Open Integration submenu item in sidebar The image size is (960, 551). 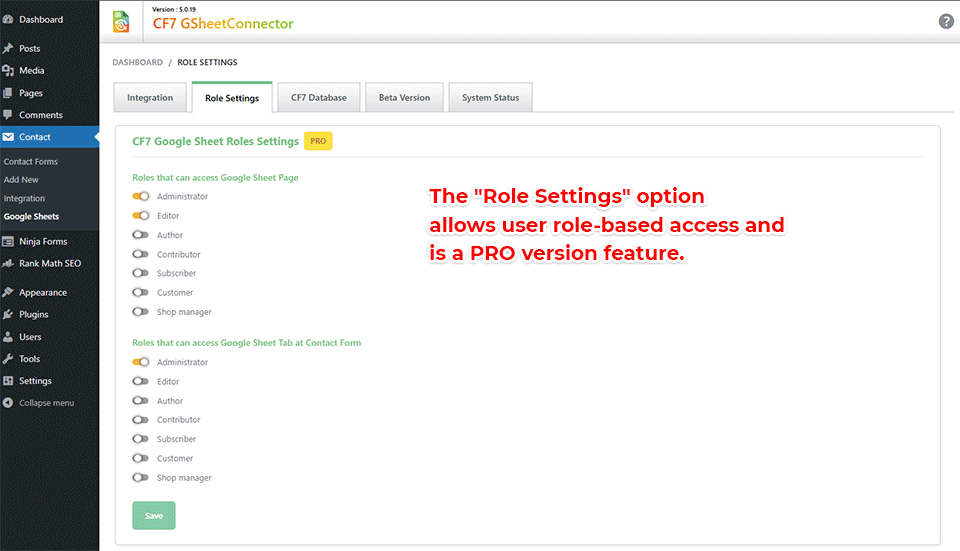click(x=24, y=198)
